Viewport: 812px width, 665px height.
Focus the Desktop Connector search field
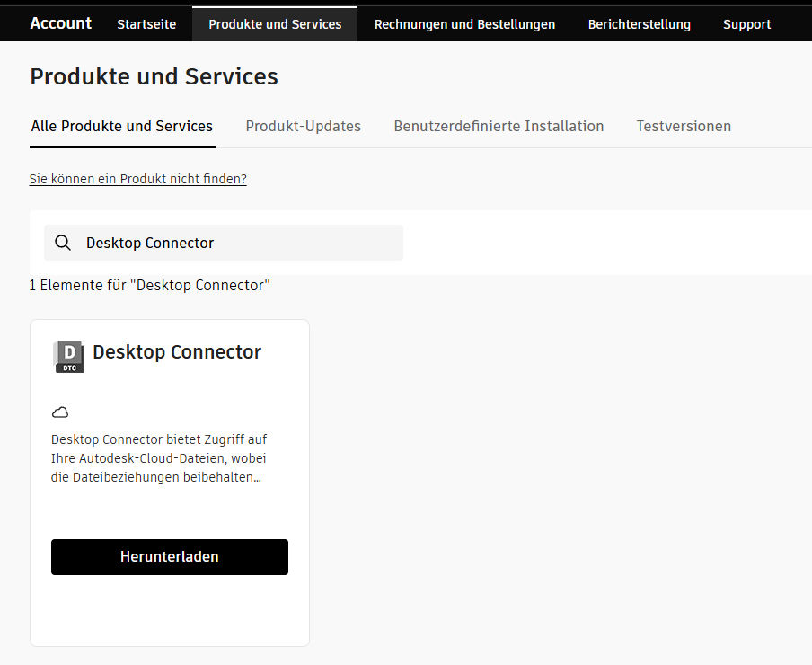(224, 243)
